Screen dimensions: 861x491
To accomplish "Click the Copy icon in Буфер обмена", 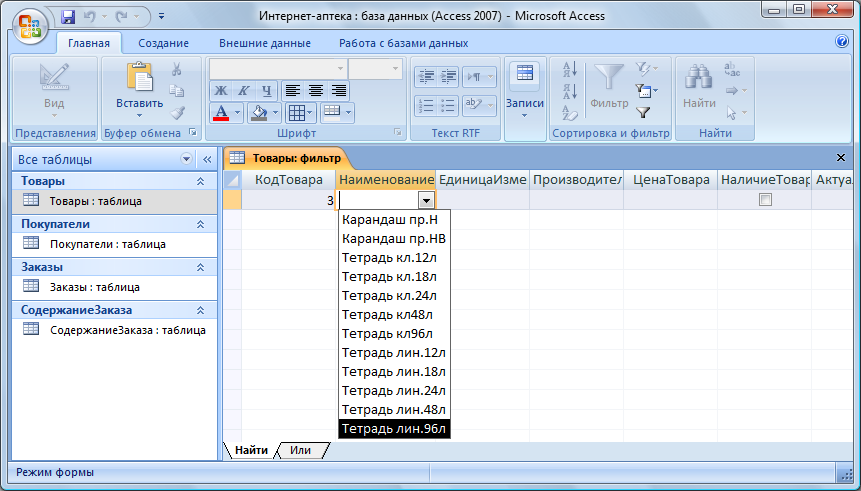I will tap(176, 91).
